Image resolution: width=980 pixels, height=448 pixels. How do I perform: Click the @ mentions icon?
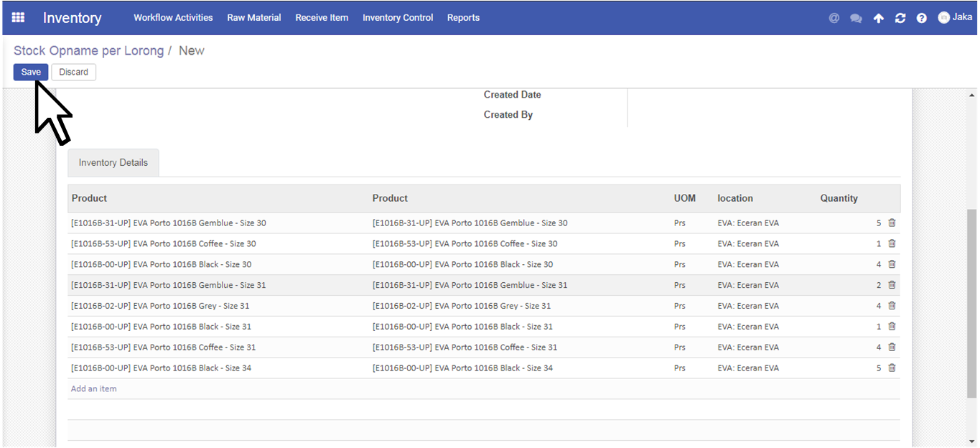pyautogui.click(x=834, y=19)
